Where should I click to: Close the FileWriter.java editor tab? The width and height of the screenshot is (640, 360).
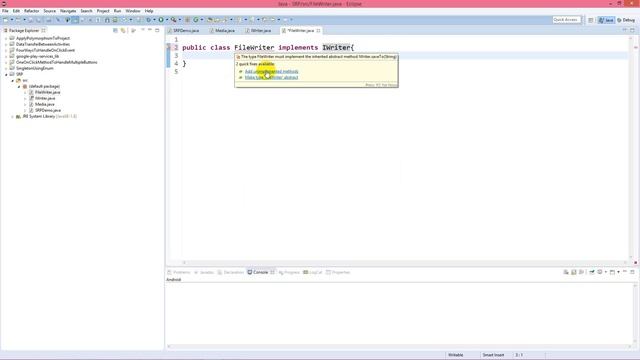click(318, 31)
